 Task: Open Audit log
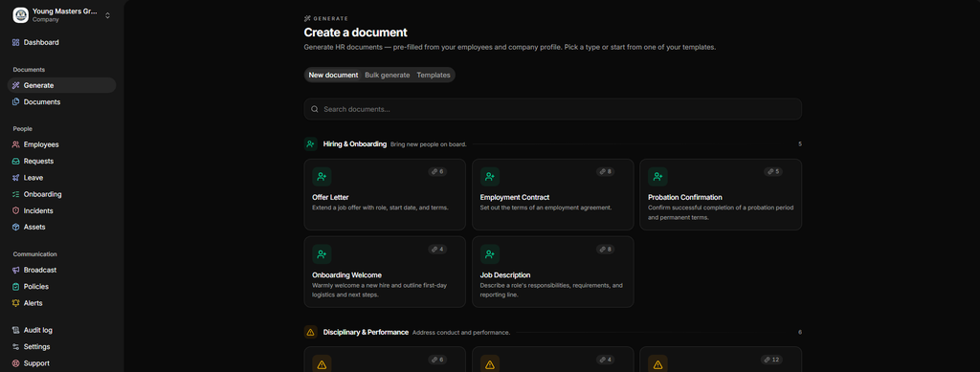(61, 330)
